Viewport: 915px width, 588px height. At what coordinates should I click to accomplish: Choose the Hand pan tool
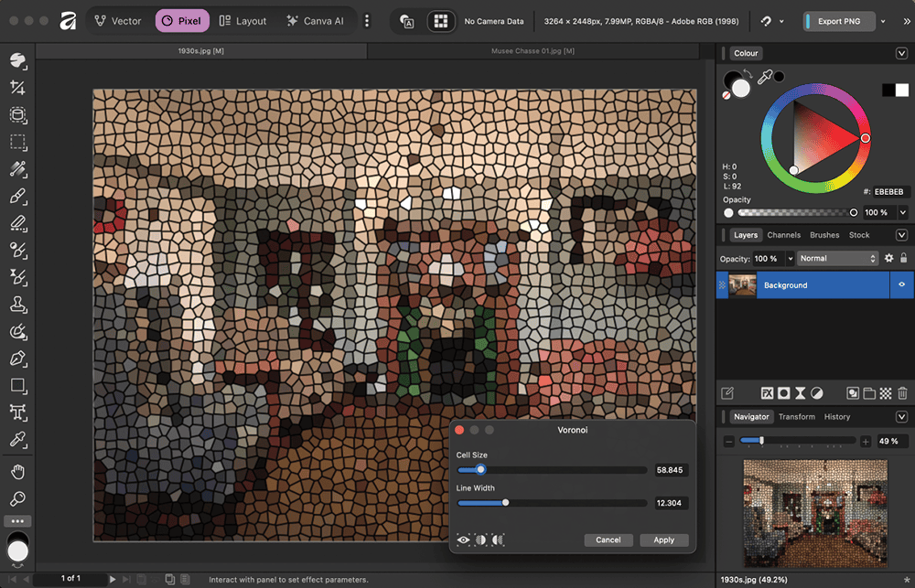pos(17,472)
